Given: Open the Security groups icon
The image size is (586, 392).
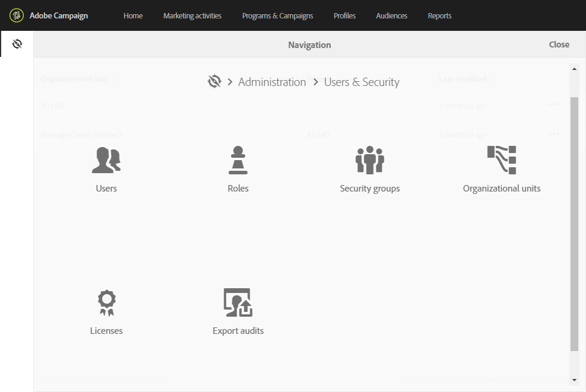Looking at the screenshot, I should click(x=370, y=160).
